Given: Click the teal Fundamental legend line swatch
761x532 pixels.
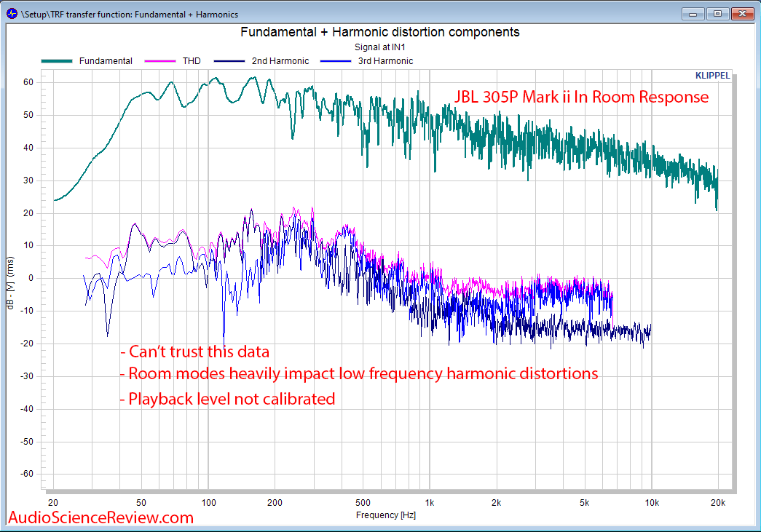Looking at the screenshot, I should tap(56, 61).
